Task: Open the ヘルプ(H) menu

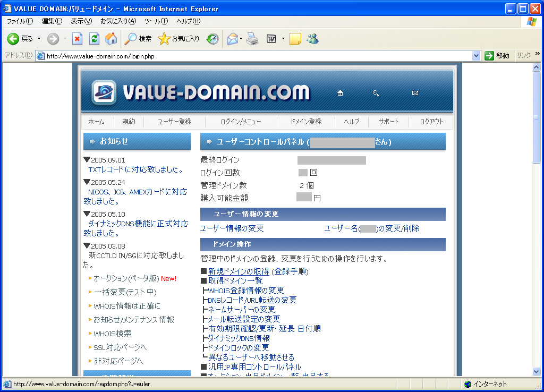Action: (189, 21)
